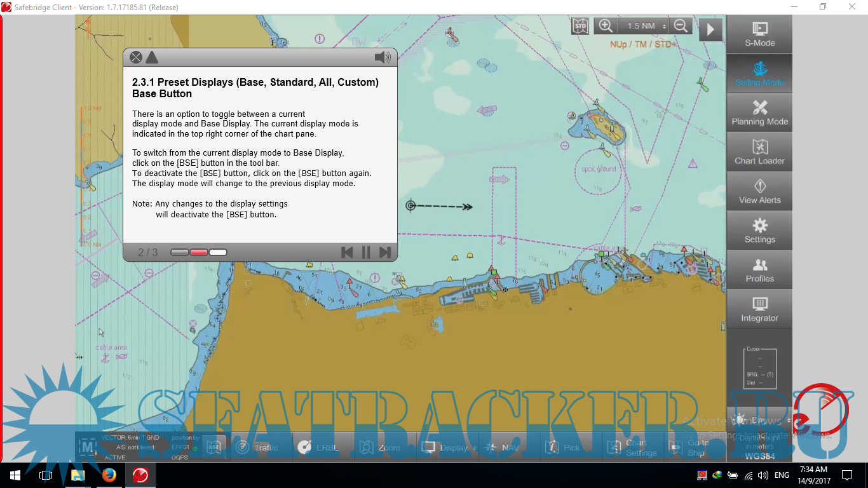
Task: Switch to S-Mode
Action: click(x=759, y=35)
